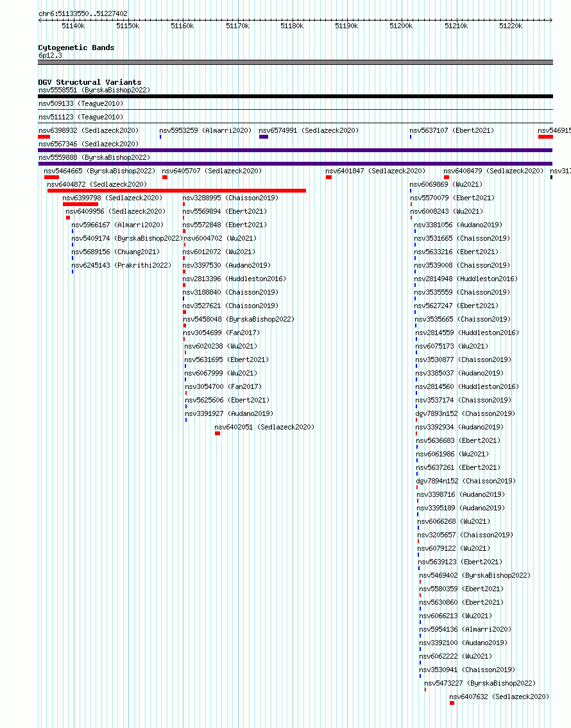Click nsv5458048 (ByrskaBishop2022) label
The height and width of the screenshot is (728, 571).
[x=239, y=319]
